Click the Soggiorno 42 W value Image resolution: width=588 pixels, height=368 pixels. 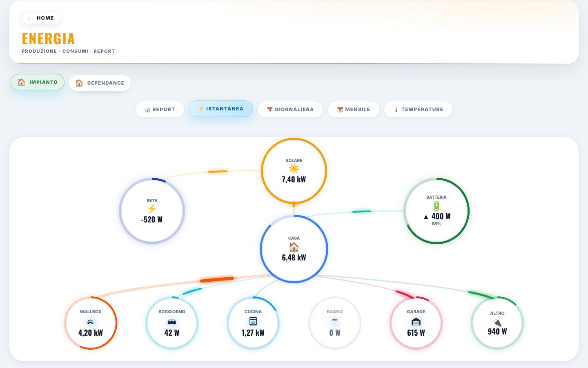point(172,333)
